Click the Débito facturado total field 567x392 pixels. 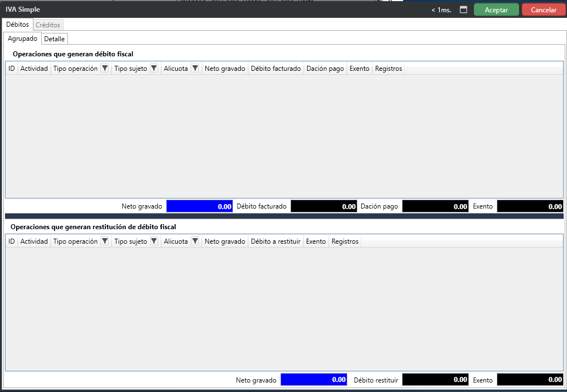(324, 206)
